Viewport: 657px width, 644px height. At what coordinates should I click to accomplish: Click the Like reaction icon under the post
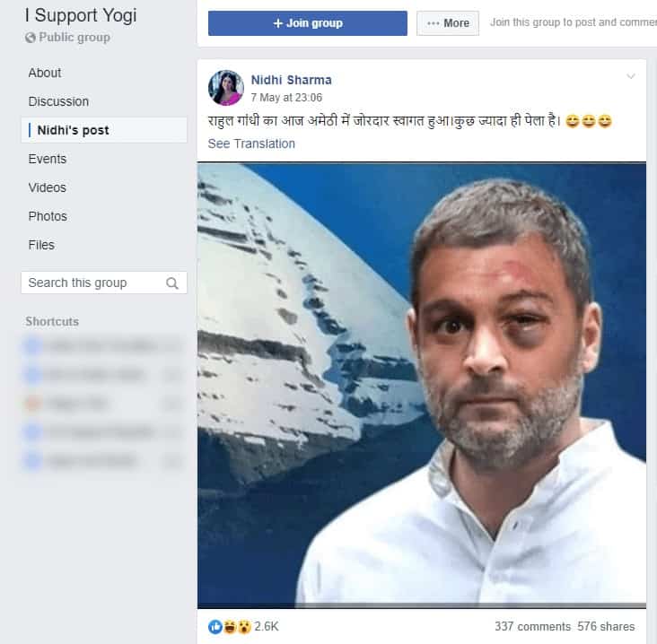click(215, 627)
